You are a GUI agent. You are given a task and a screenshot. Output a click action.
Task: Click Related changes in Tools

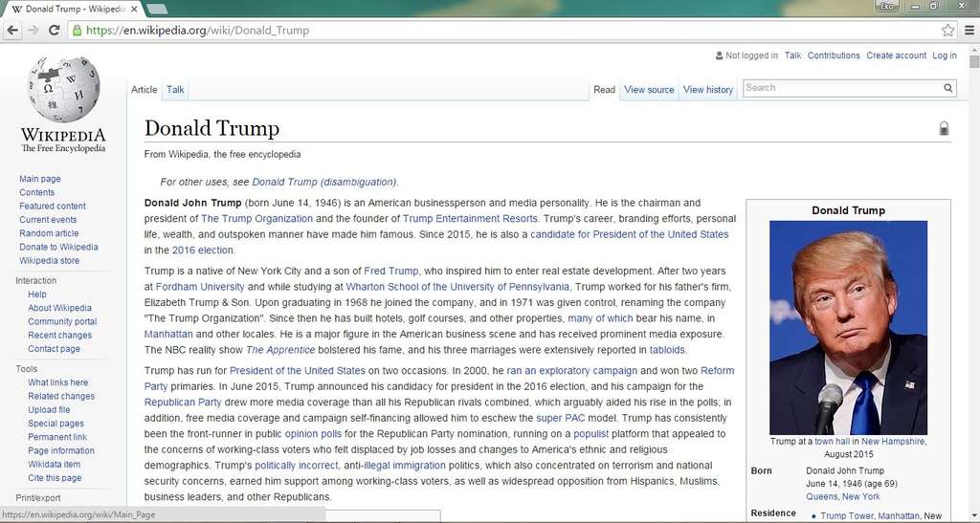click(x=61, y=396)
